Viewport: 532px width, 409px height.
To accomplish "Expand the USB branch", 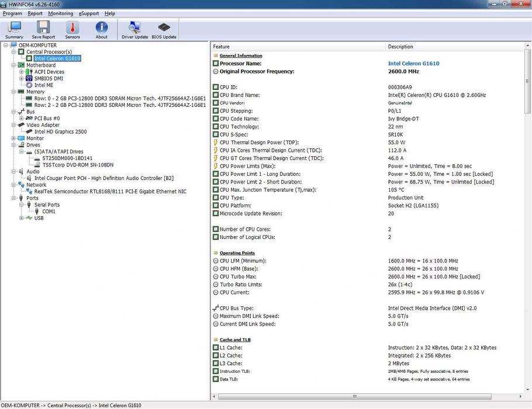I will tap(22, 218).
